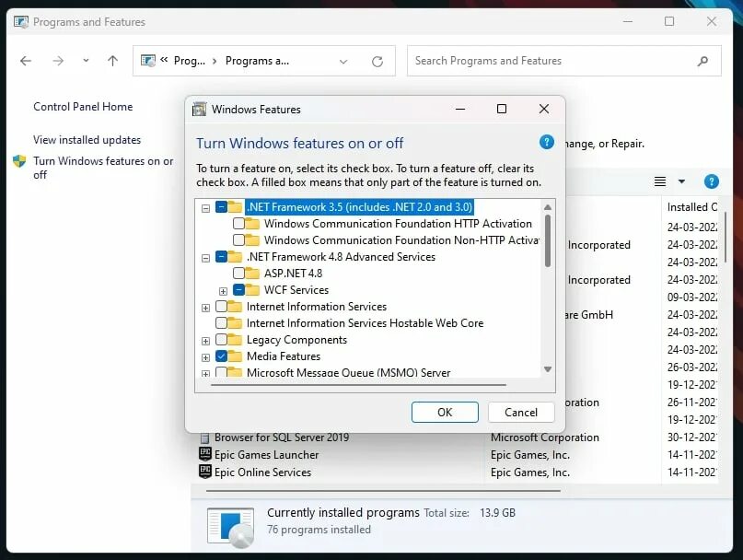743x560 pixels.
Task: Click the search magnifier icon
Action: pos(702,61)
